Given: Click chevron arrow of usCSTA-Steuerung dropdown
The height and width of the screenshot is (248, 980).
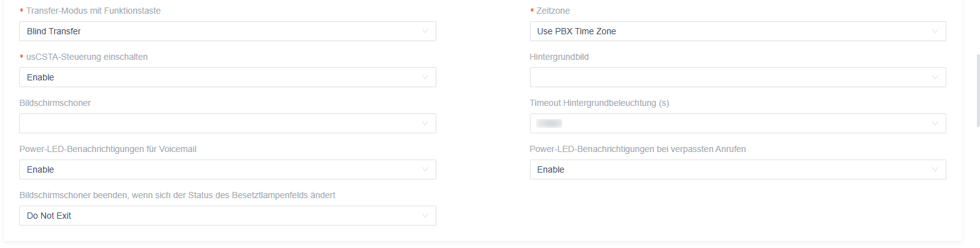Looking at the screenshot, I should point(425,77).
